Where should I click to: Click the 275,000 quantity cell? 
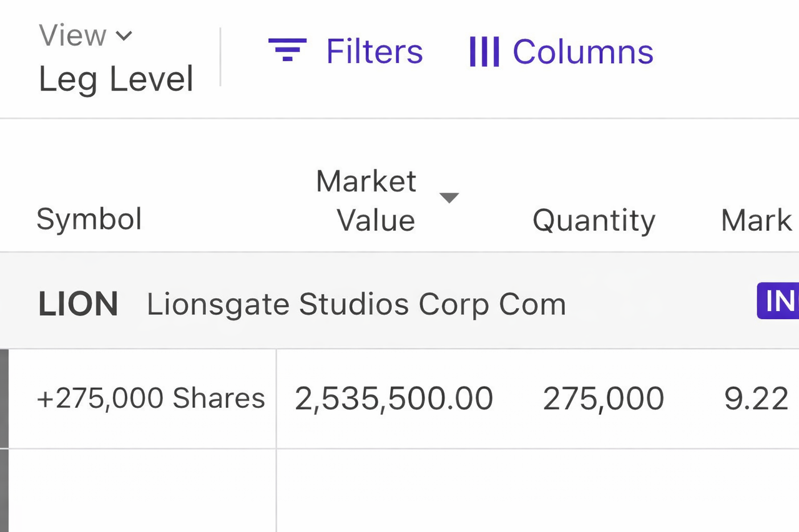coord(603,399)
